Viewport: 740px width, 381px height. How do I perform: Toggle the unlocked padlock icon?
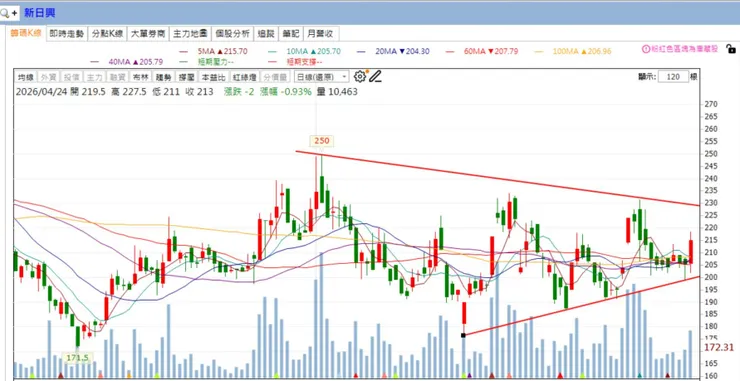(x=730, y=48)
